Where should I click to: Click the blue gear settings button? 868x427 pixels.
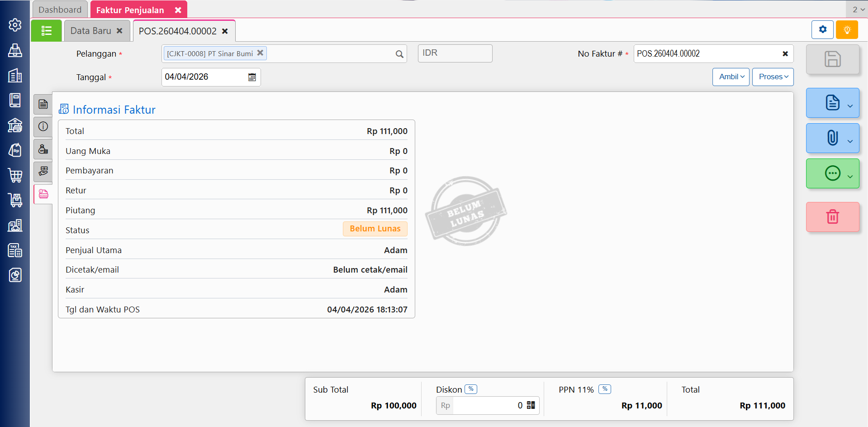pyautogui.click(x=822, y=30)
